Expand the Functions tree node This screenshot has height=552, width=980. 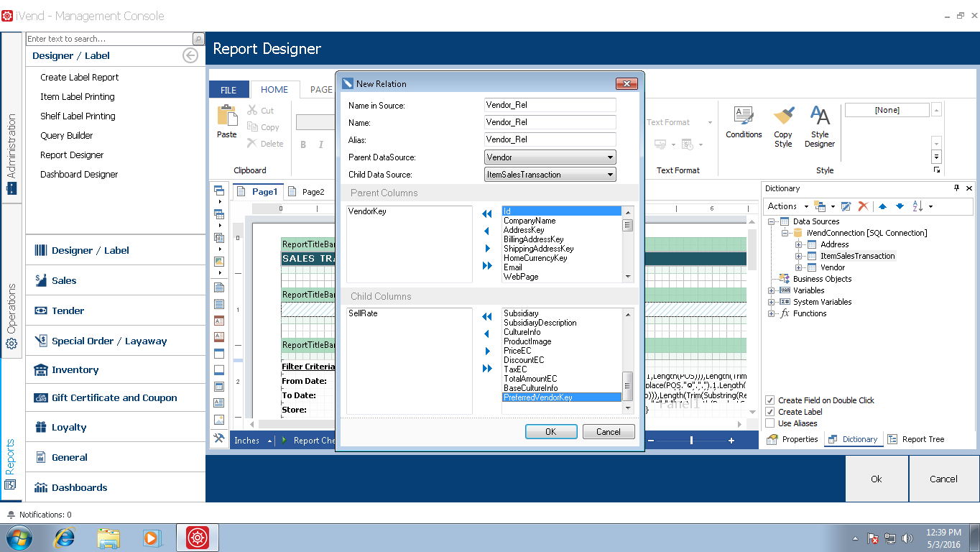772,313
